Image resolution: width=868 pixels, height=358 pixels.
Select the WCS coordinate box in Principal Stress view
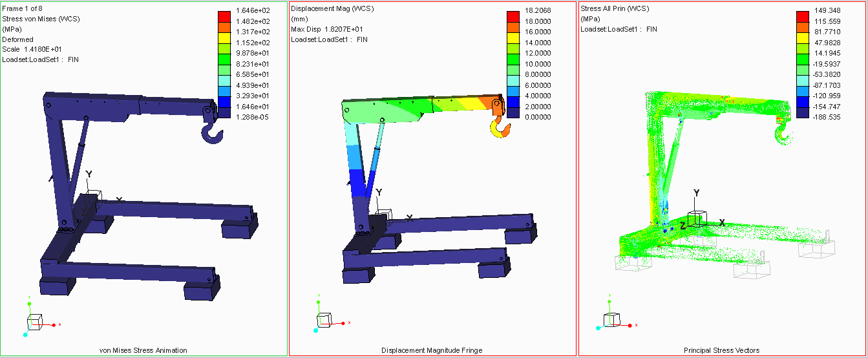[x=695, y=218]
